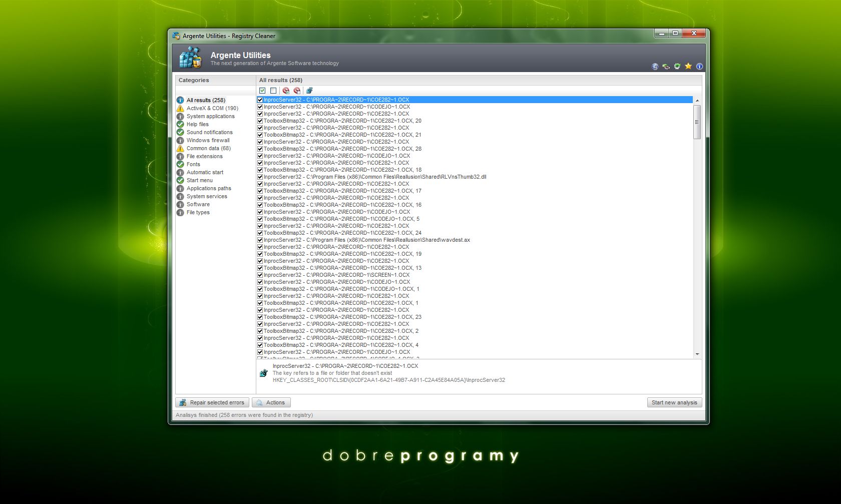Click Start new analysis button
Viewport: 841px width, 504px height.
click(674, 402)
